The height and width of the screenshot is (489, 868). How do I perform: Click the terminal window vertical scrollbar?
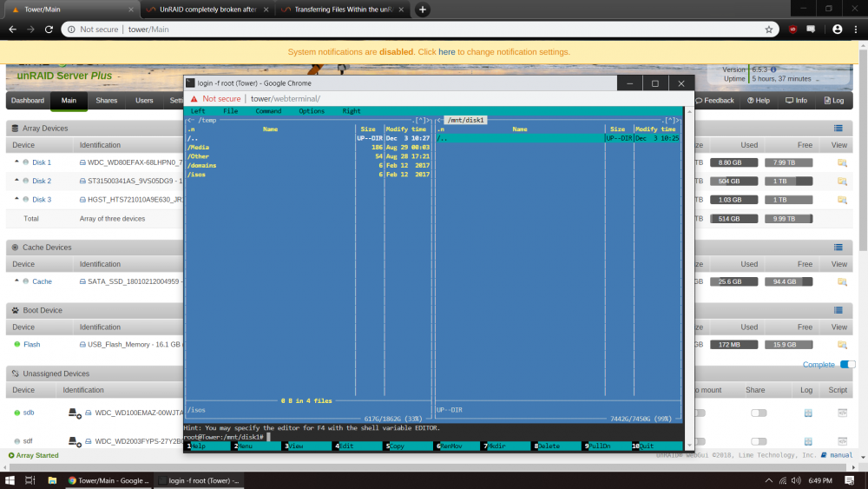tap(689, 277)
